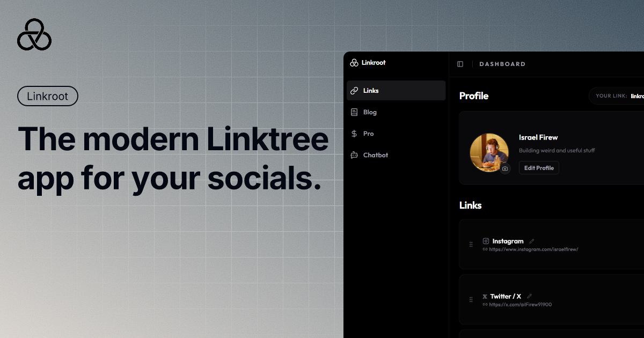Click the X logo on the Twitter link card
The height and width of the screenshot is (338, 644).
coord(485,296)
